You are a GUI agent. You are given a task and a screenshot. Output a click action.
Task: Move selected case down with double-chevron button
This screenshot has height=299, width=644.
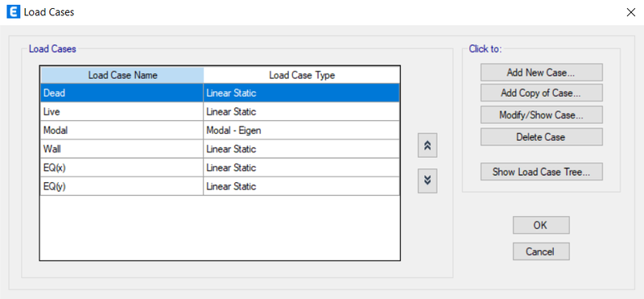427,181
